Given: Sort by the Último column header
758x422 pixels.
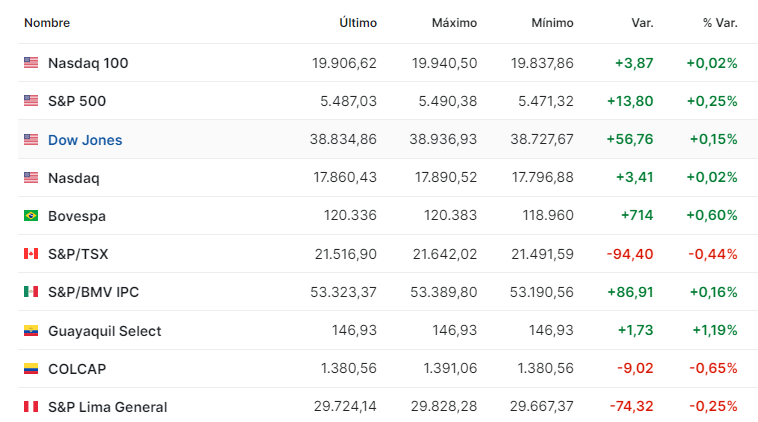Looking at the screenshot, I should [358, 23].
